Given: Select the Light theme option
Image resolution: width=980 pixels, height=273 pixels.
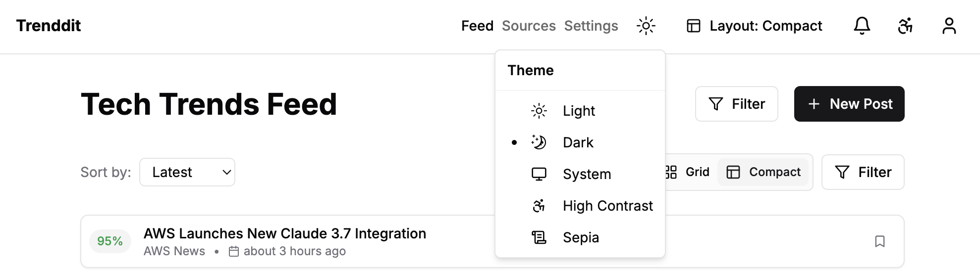Looking at the screenshot, I should tap(579, 111).
